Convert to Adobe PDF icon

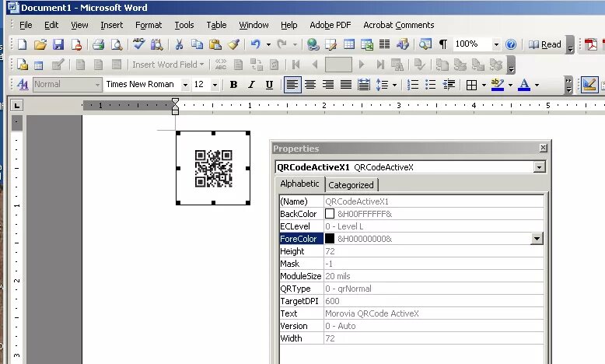(591, 45)
